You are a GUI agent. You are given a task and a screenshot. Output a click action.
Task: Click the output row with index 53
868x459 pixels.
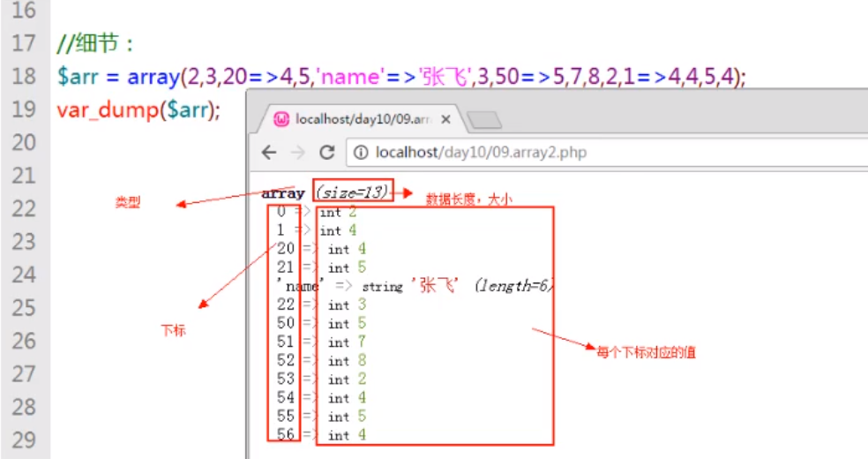(321, 380)
